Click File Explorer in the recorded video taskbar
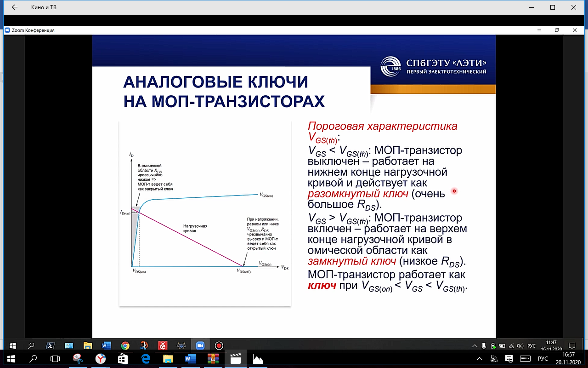 pos(87,345)
